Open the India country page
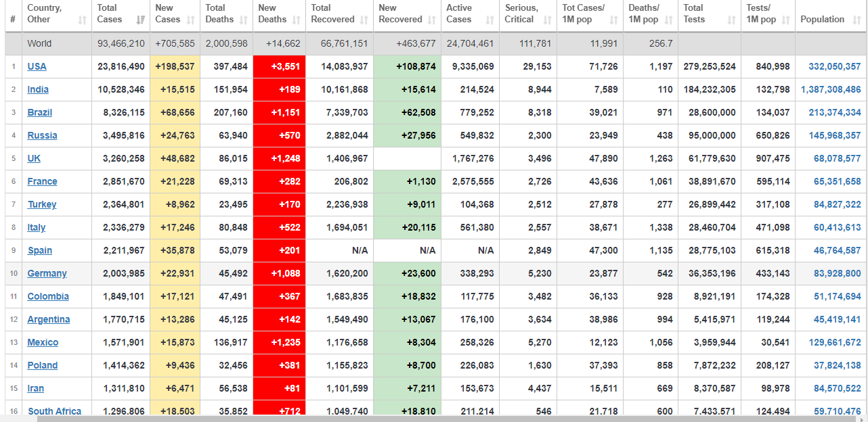 pyautogui.click(x=38, y=89)
